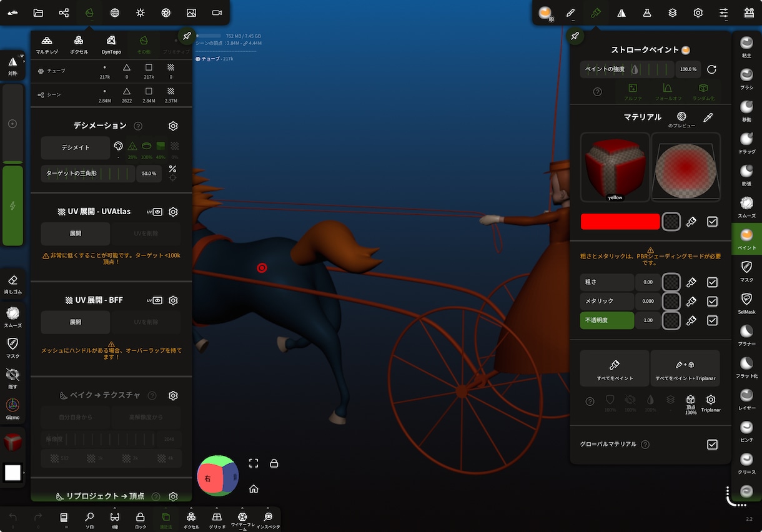This screenshot has width=762, height=532.
Task: Expand the ランダム化 randomize options
Action: coord(703,92)
